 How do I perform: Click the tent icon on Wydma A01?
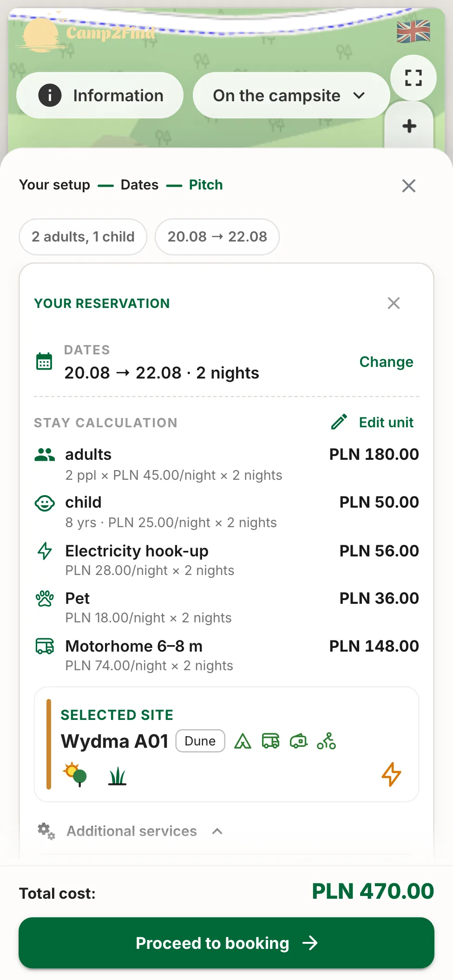243,741
